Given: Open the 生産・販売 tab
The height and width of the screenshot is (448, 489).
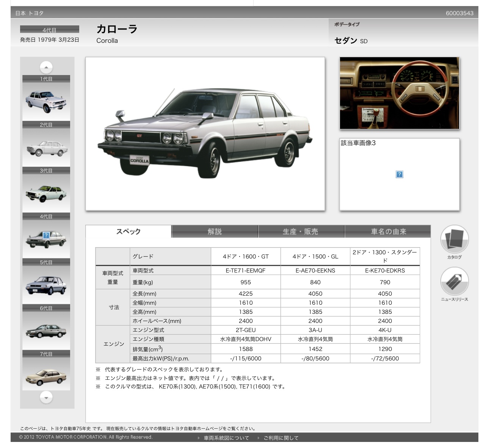Looking at the screenshot, I should pos(301,232).
